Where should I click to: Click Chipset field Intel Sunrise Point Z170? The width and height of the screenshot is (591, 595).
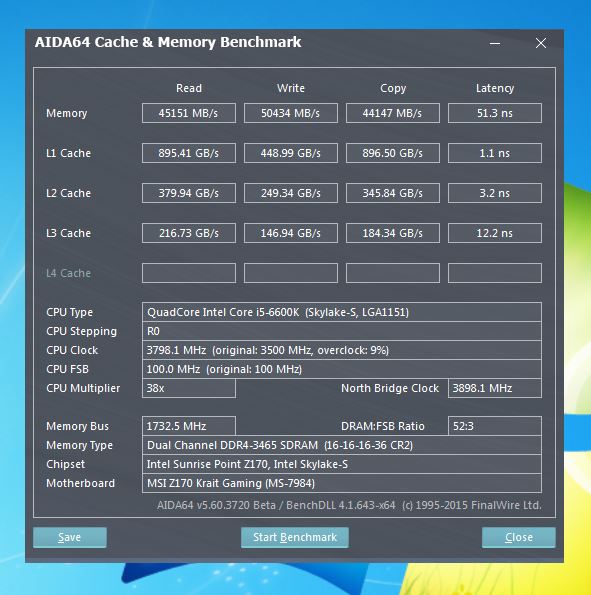[342, 464]
